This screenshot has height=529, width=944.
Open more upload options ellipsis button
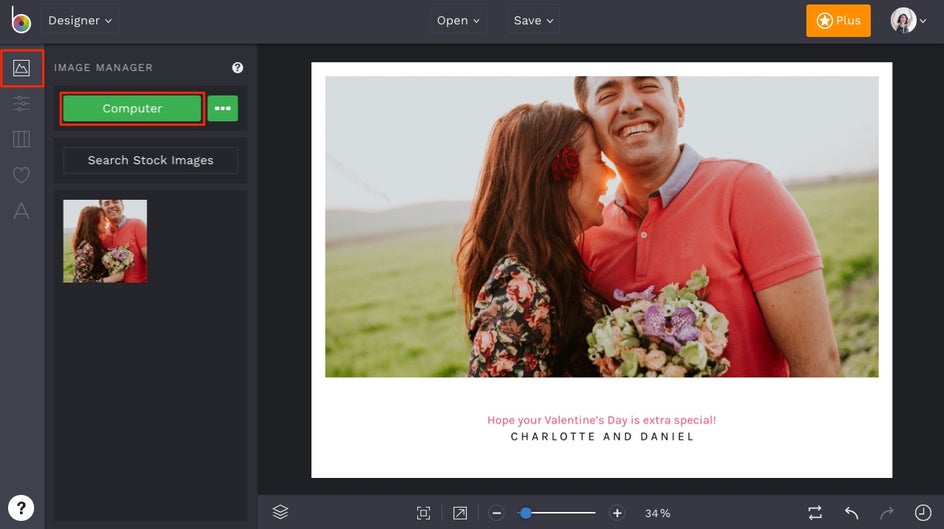(x=222, y=108)
